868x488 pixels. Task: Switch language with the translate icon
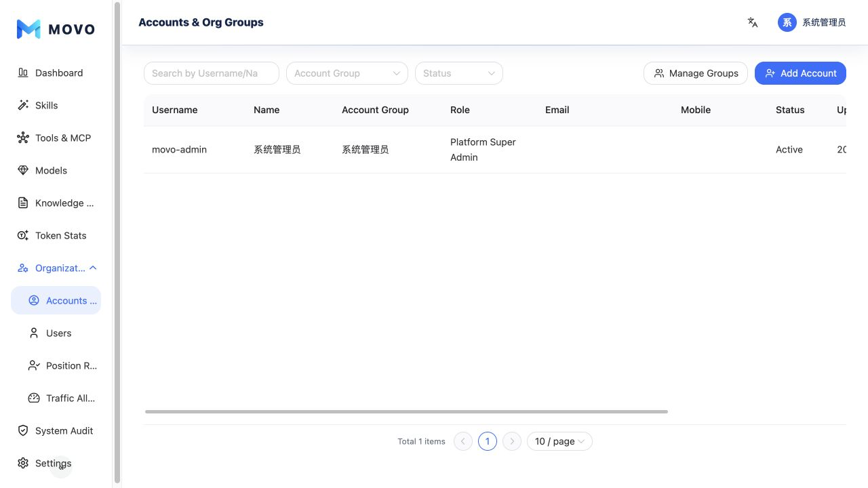[x=753, y=22]
